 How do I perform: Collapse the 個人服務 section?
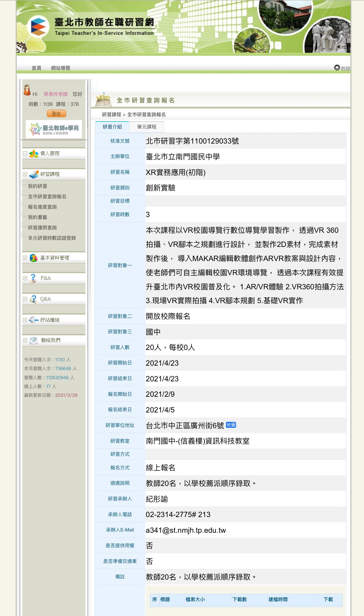tap(25, 154)
